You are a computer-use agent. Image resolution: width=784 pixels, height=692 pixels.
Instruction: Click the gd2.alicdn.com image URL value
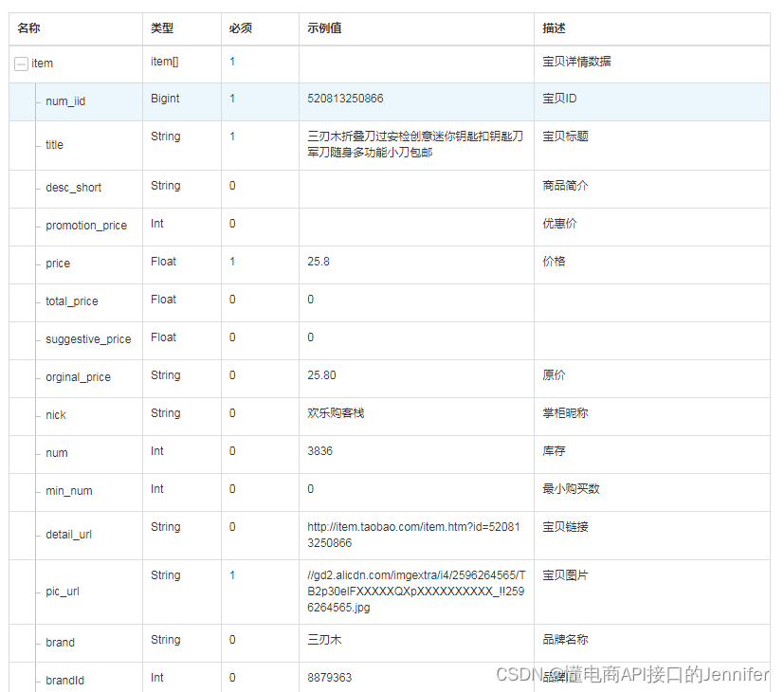[416, 592]
